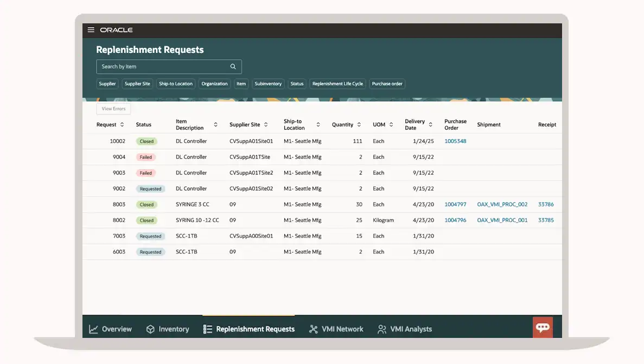This screenshot has height=364, width=644.
Task: Toggle the Purchase order filter chip
Action: coord(387,84)
